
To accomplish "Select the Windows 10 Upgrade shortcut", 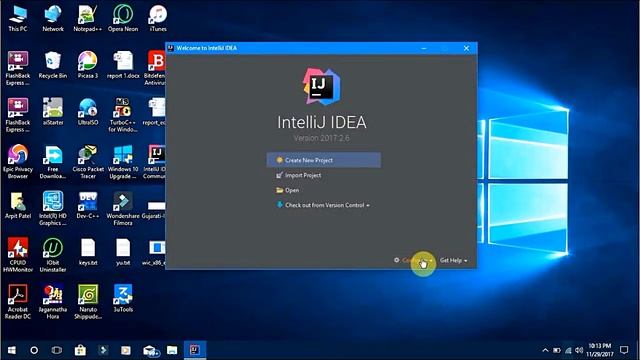I will tap(123, 162).
